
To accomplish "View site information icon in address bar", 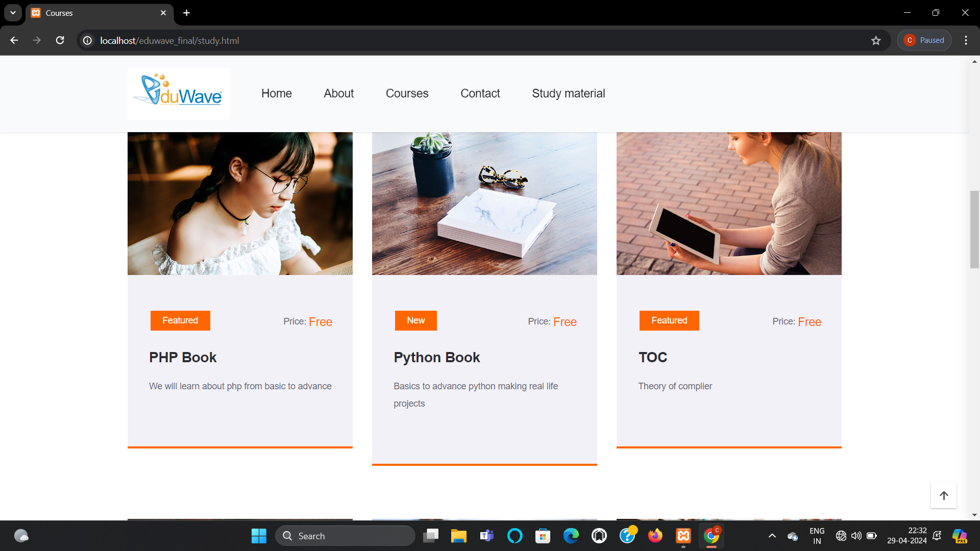I will (x=88, y=40).
